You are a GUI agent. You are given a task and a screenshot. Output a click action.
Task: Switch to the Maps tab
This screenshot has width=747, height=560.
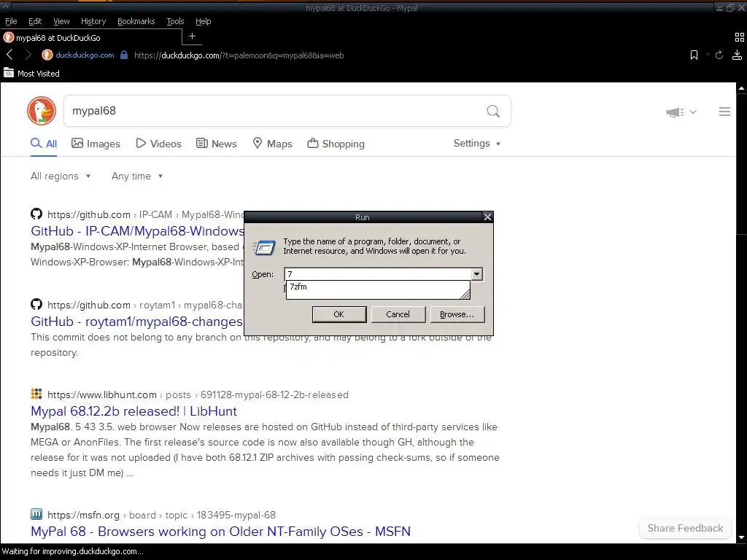point(273,144)
